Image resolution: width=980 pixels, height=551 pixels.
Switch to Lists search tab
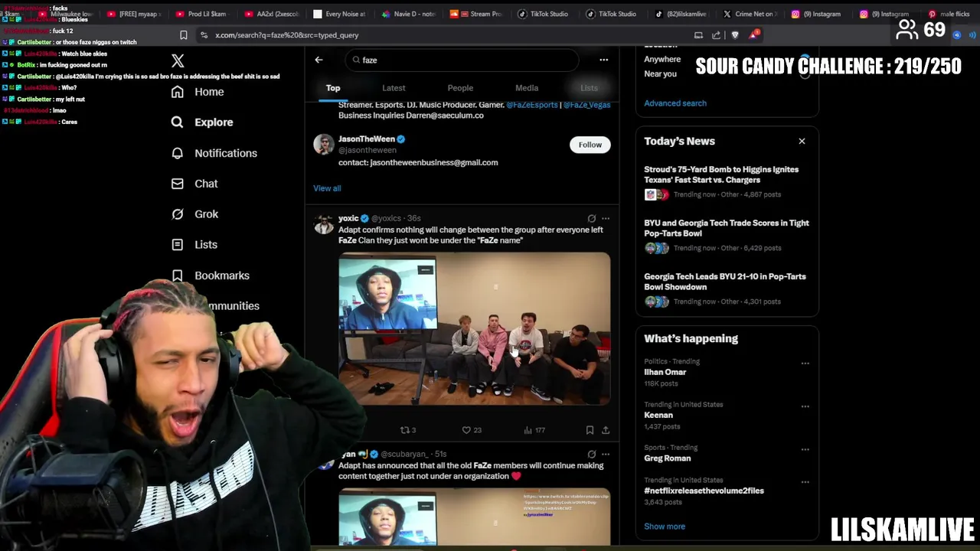point(589,88)
